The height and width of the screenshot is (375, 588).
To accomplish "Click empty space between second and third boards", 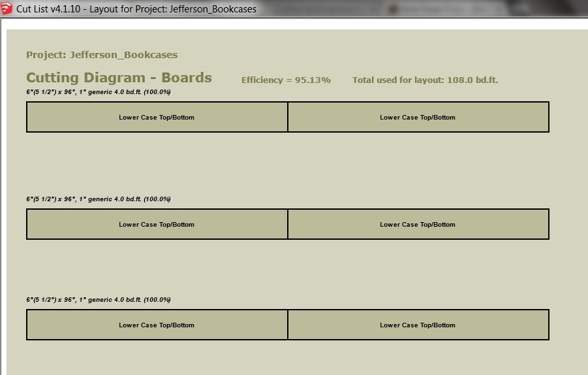I will pos(287,268).
